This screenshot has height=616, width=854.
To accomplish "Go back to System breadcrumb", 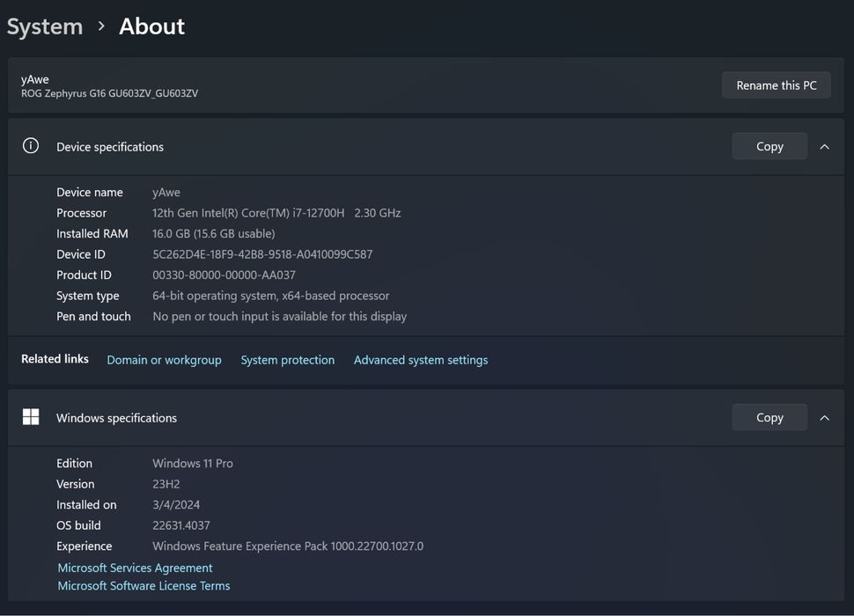I will pyautogui.click(x=44, y=26).
